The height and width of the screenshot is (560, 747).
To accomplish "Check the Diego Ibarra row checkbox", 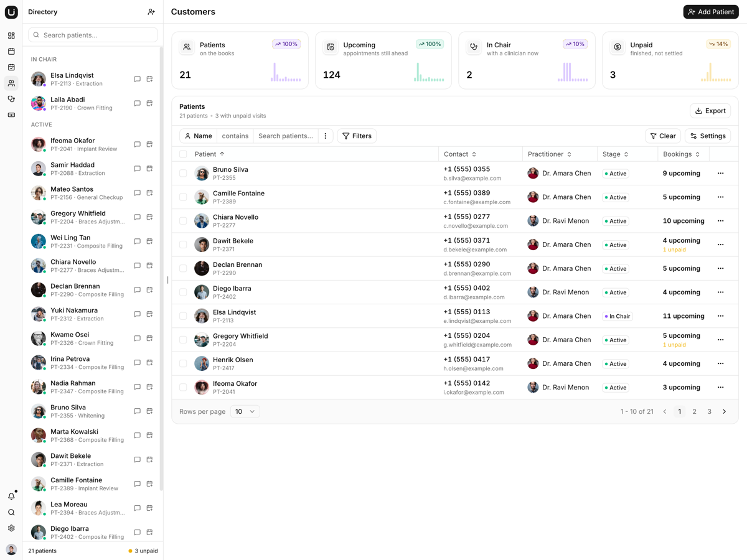I will click(x=183, y=292).
